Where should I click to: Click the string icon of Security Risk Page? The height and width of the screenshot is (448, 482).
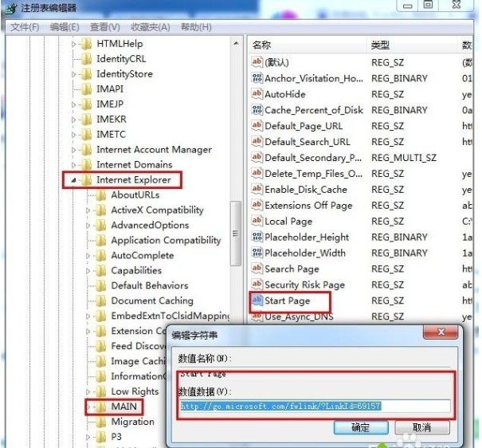coord(257,285)
